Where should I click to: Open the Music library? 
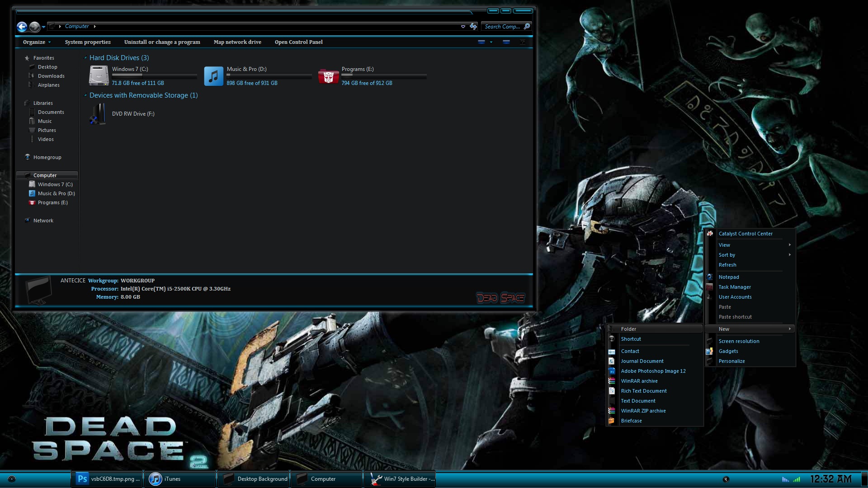(44, 121)
